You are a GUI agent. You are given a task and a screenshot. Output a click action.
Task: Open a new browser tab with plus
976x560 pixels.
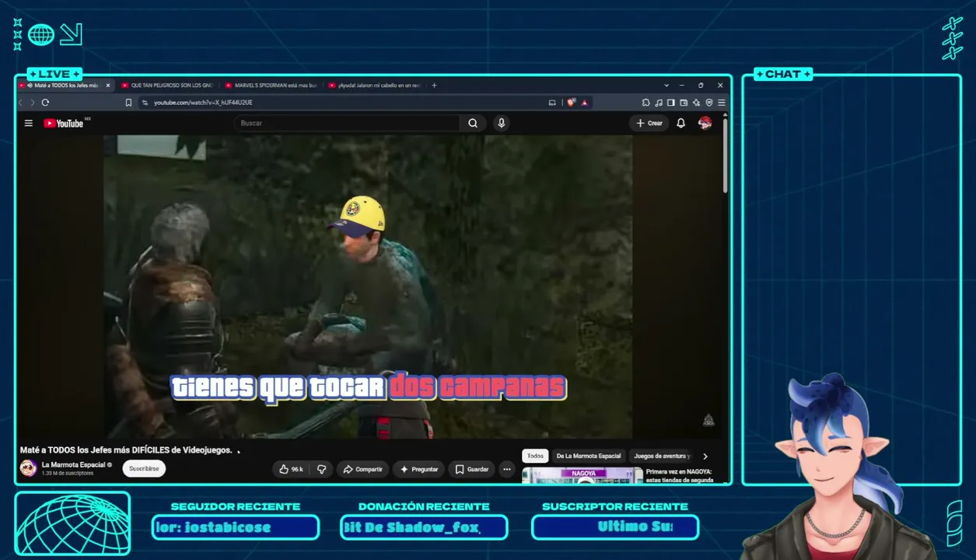(434, 86)
